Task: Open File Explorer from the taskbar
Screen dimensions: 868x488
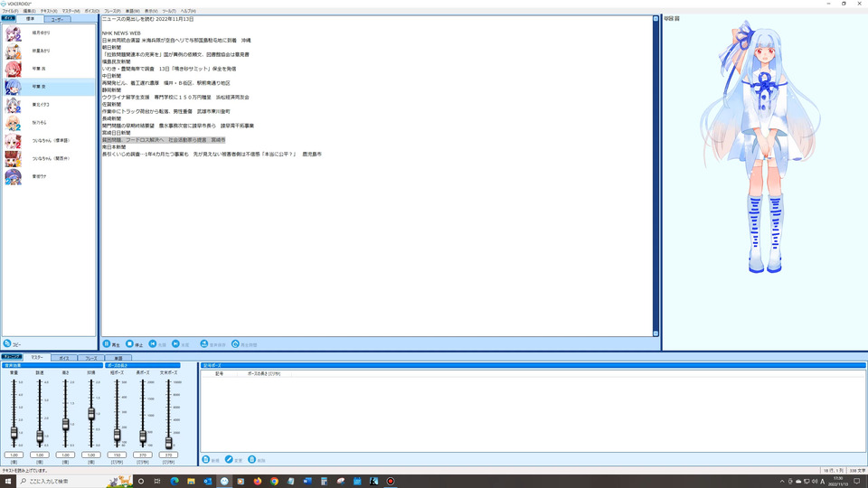Action: pos(191,482)
